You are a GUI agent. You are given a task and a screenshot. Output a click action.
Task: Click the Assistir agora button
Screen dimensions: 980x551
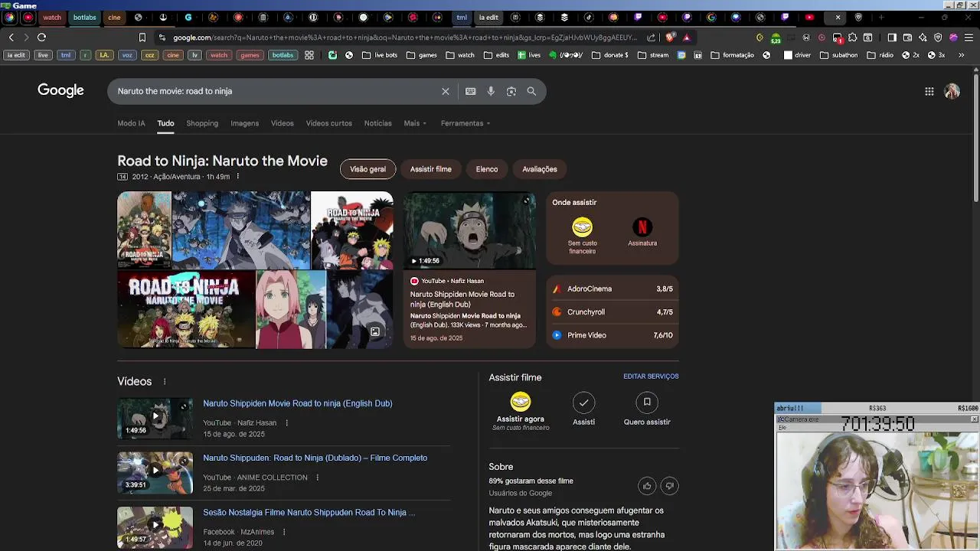520,411
